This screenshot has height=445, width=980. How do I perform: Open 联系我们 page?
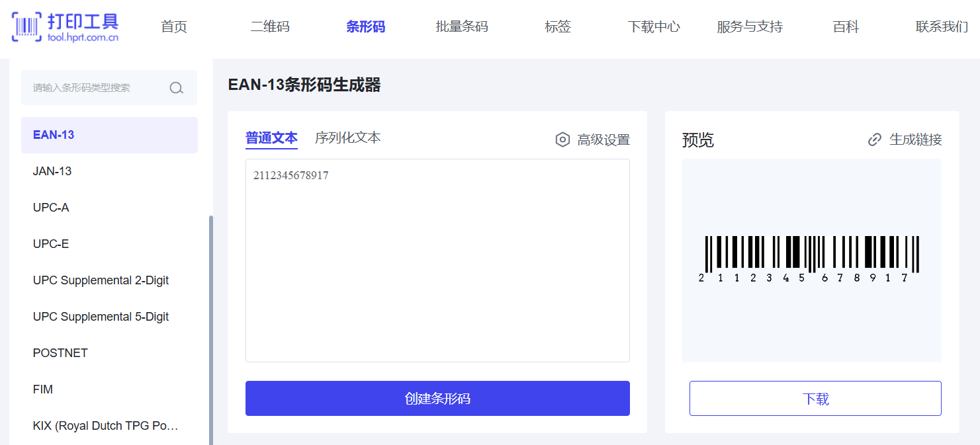coord(942,26)
